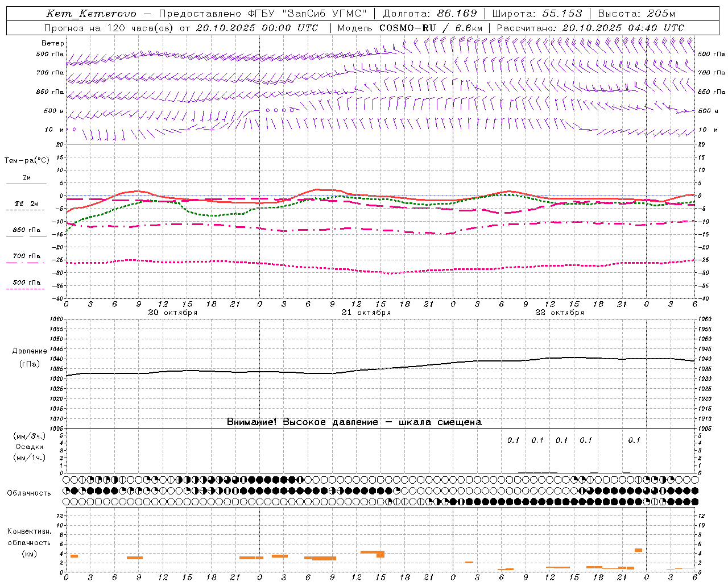Click the Ветер wind panel label
The width and height of the screenshot is (728, 582).
[x=53, y=43]
